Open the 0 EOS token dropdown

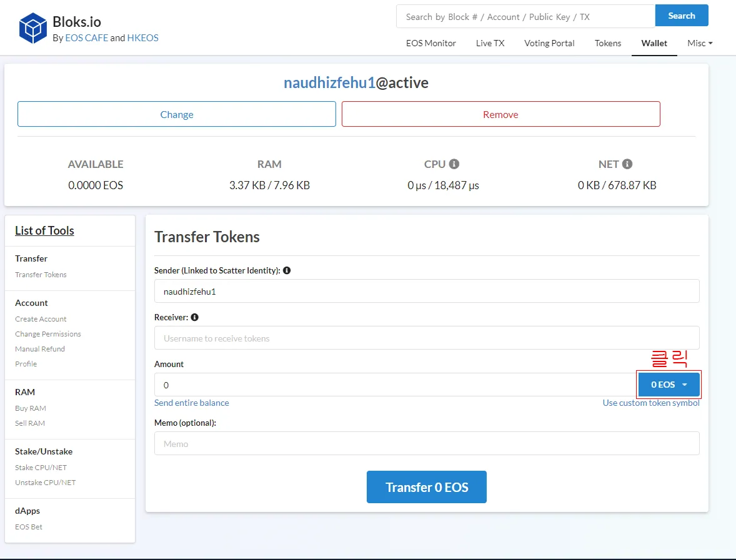(669, 385)
